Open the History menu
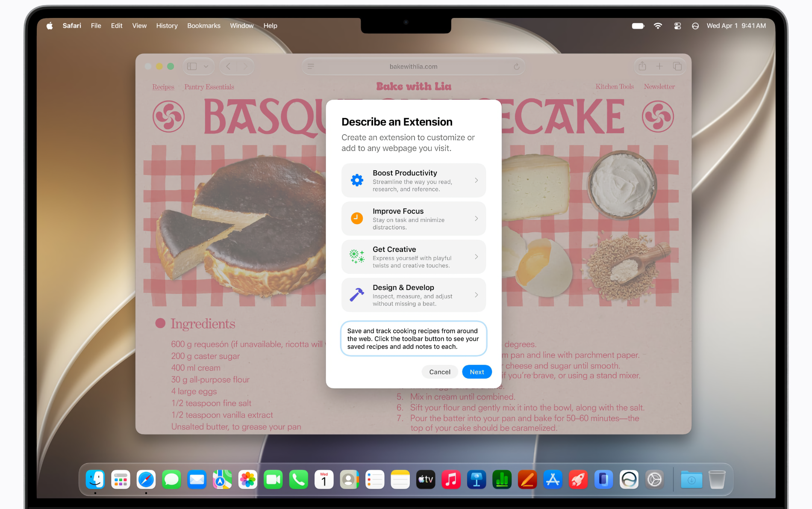Image resolution: width=812 pixels, height=509 pixels. click(167, 26)
